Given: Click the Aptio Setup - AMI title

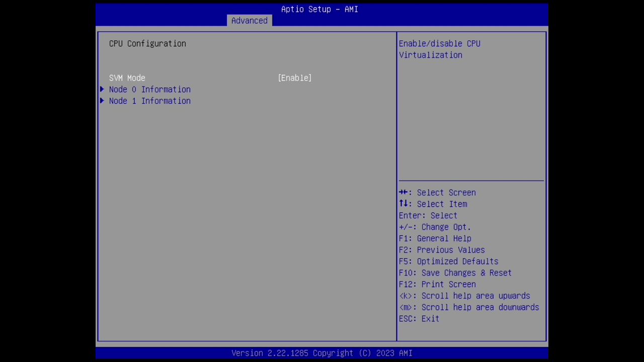Looking at the screenshot, I should coord(319,9).
